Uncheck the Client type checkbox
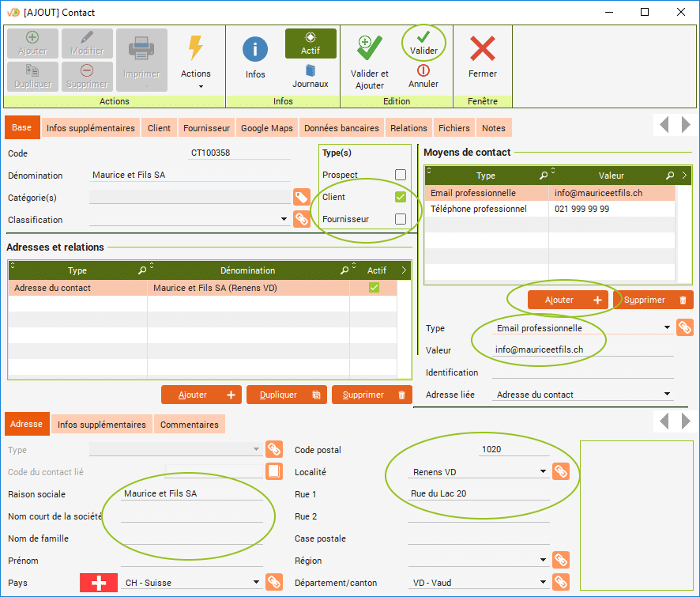Screen dimensions: 700x597 (x=401, y=197)
